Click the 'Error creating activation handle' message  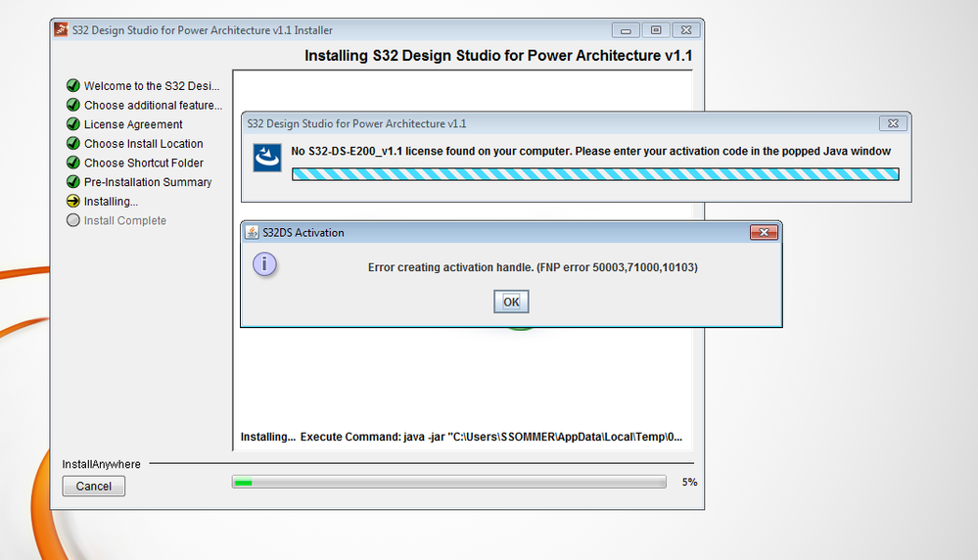click(533, 267)
